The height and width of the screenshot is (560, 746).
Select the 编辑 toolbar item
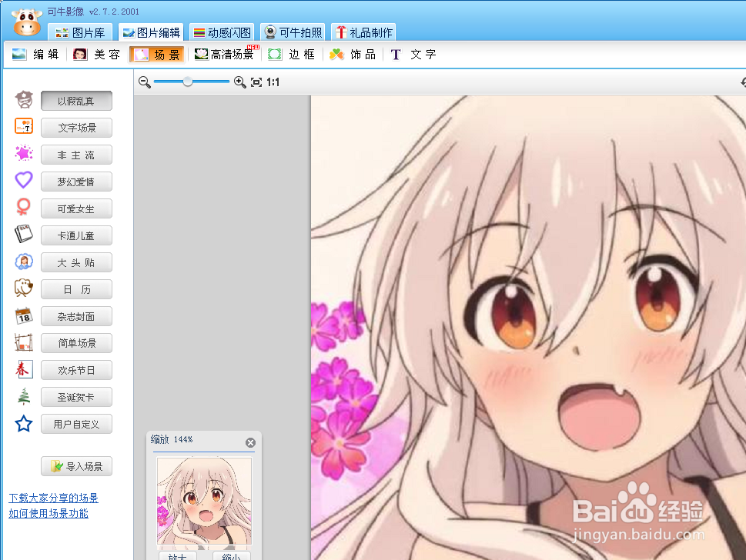35,55
